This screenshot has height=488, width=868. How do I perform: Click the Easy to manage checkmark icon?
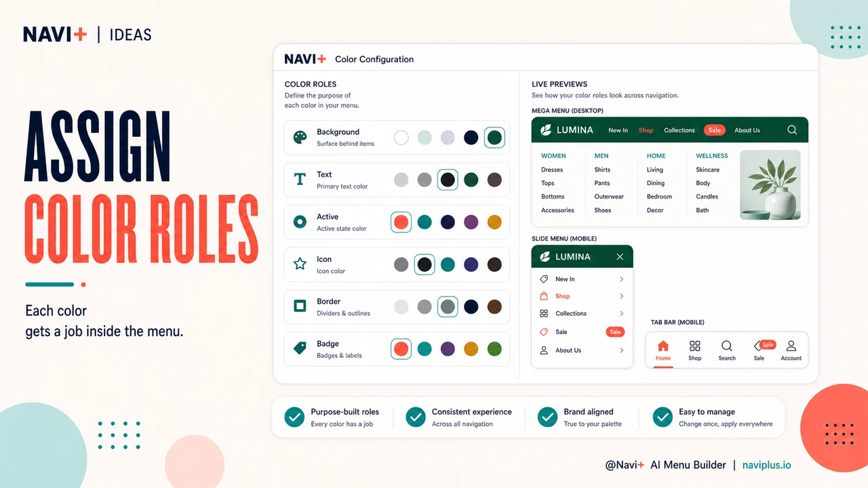coord(663,417)
